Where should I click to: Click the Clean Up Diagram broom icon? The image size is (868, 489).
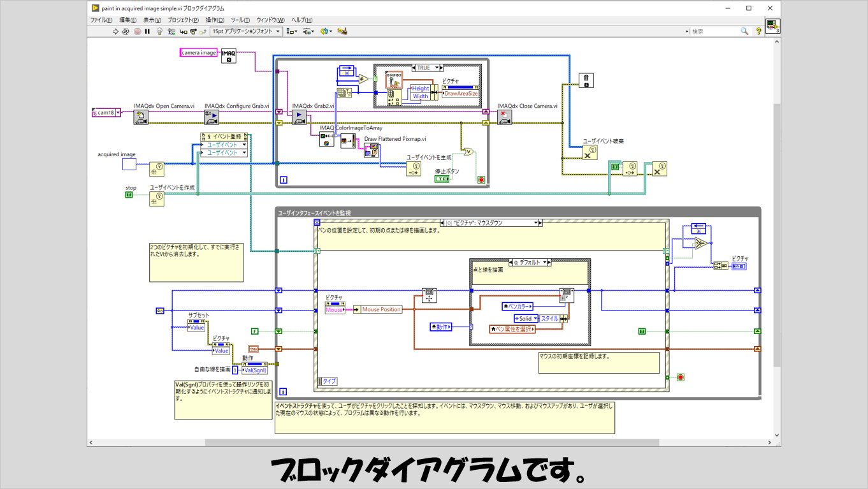[x=342, y=31]
